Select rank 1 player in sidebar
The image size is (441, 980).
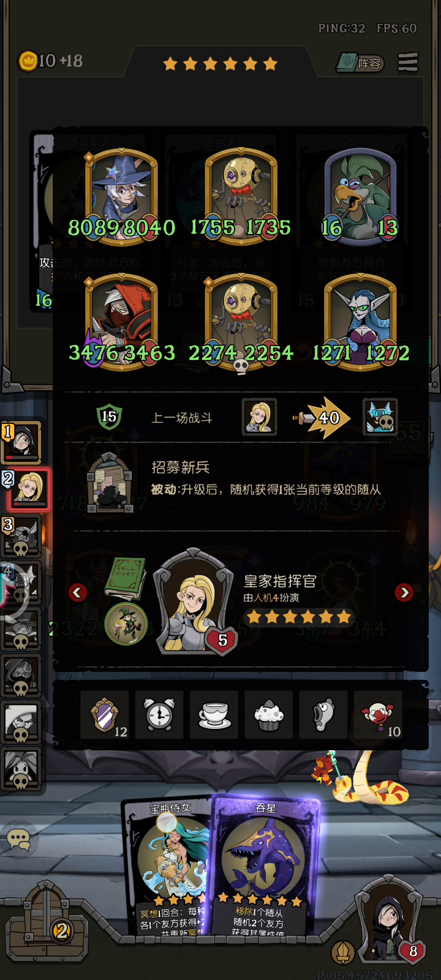(x=22, y=441)
